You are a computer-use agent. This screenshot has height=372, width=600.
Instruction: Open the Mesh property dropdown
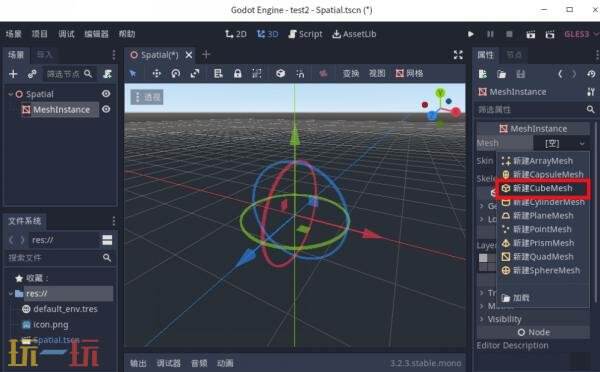[x=561, y=143]
